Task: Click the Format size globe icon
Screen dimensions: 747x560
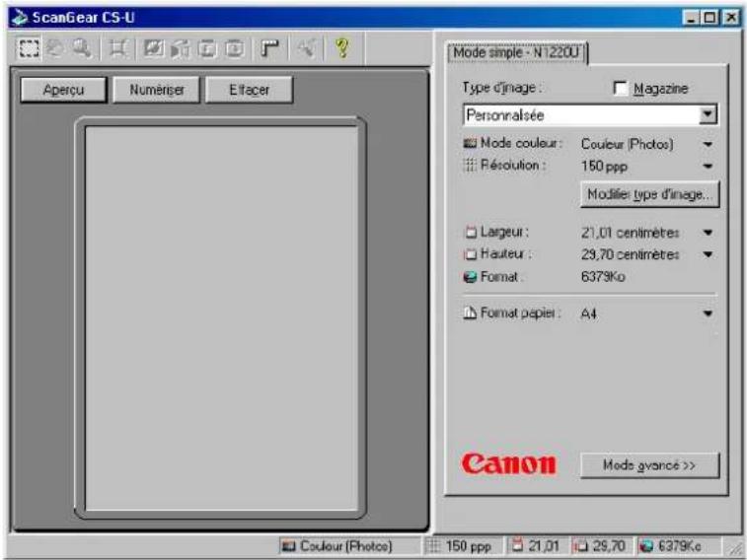Action: (x=471, y=277)
